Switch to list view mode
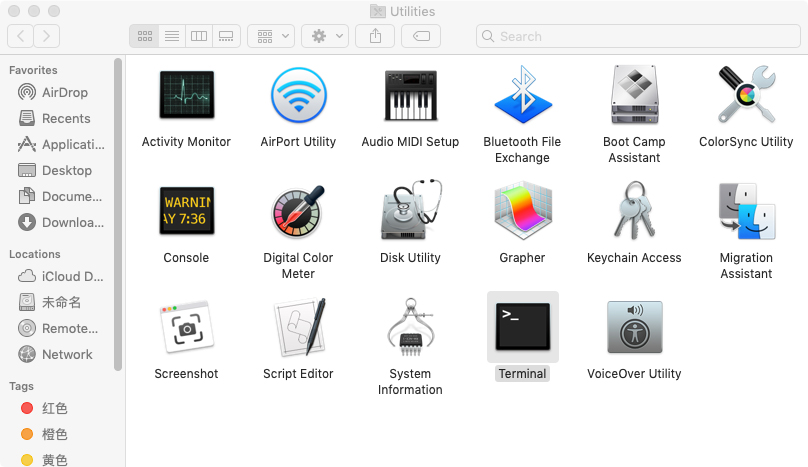This screenshot has height=467, width=808. (x=172, y=36)
